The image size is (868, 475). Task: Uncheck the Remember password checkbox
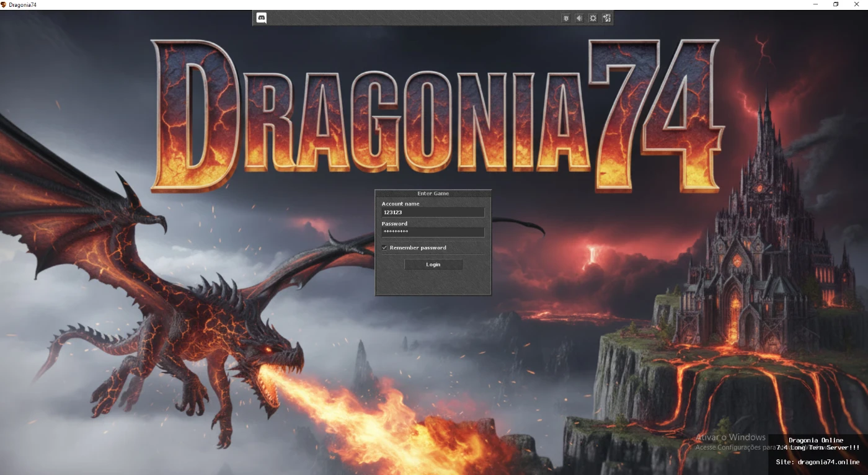tap(384, 247)
